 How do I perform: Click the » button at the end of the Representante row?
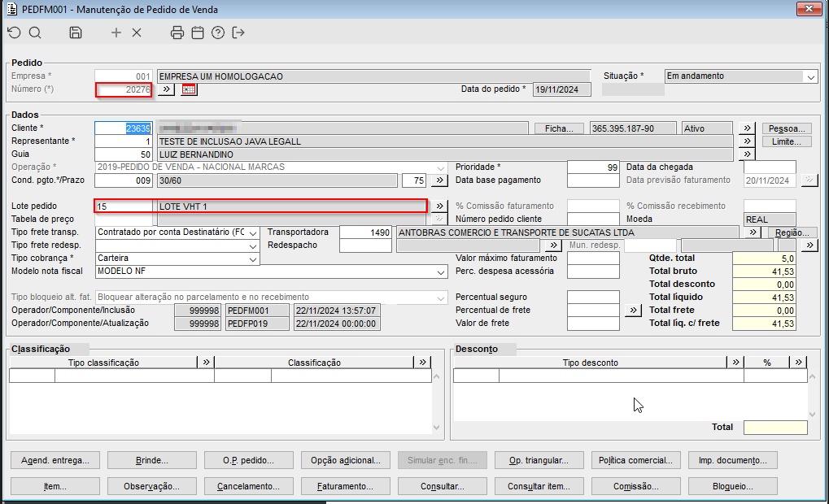[x=747, y=141]
